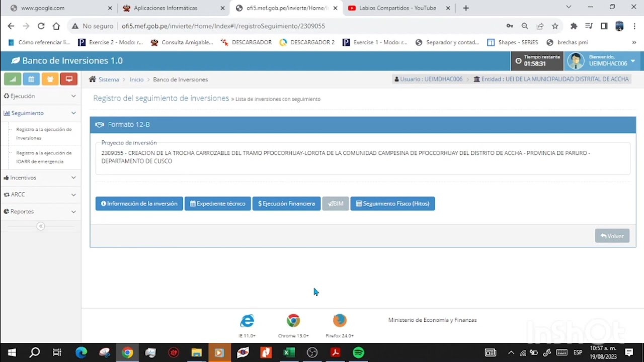644x362 pixels.
Task: Switch to the Aplicaciones Informáticas tab
Action: pyautogui.click(x=174, y=8)
